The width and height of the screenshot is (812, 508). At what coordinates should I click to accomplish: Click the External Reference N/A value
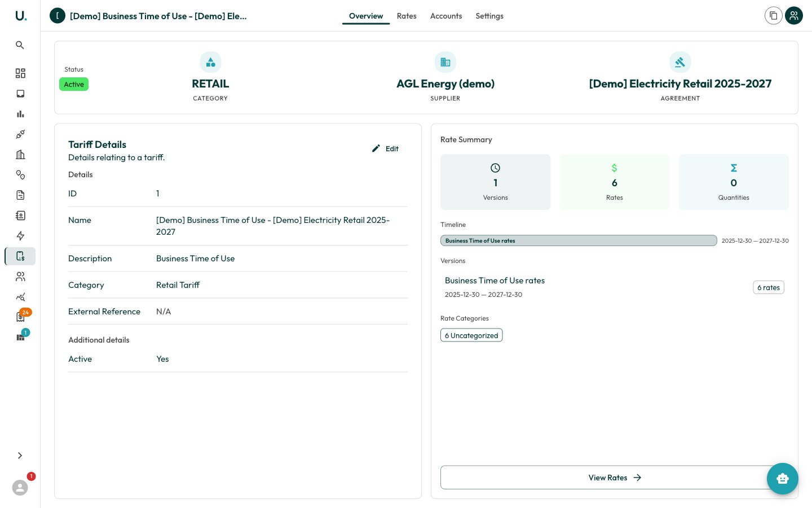164,312
